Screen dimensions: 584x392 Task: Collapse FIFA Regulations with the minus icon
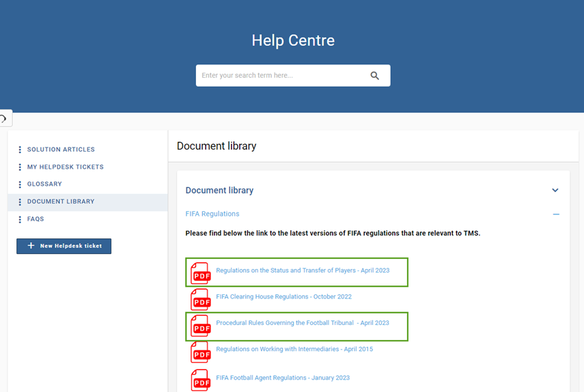tap(556, 214)
